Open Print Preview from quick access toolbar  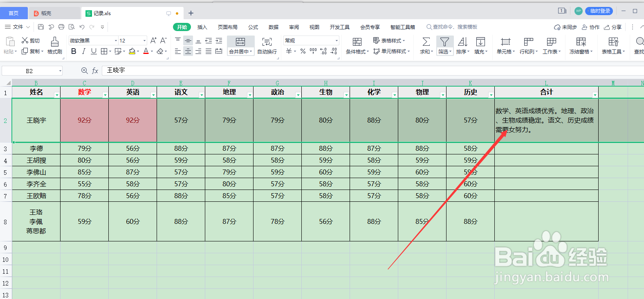point(72,27)
